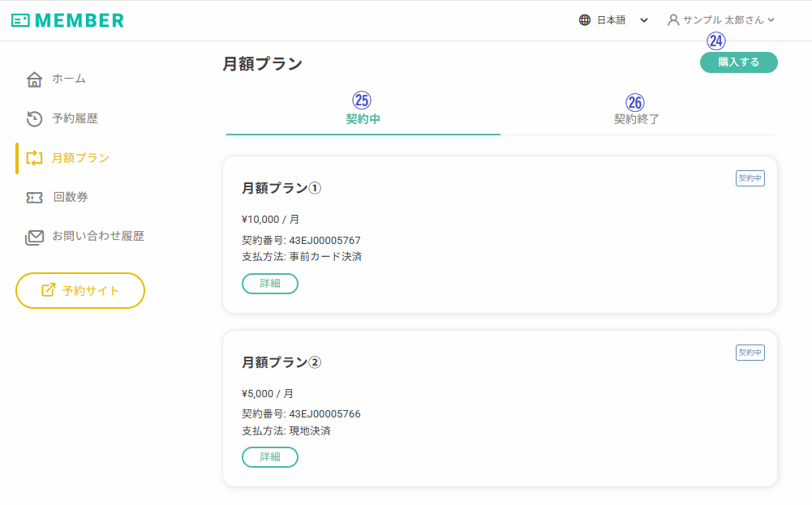Expand the サンプル 太郎さん account menu

tap(721, 20)
